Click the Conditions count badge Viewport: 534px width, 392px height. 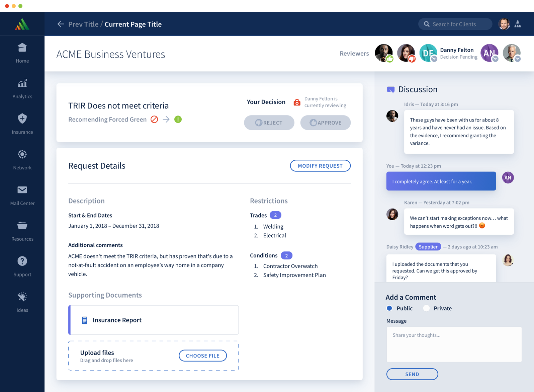point(286,255)
